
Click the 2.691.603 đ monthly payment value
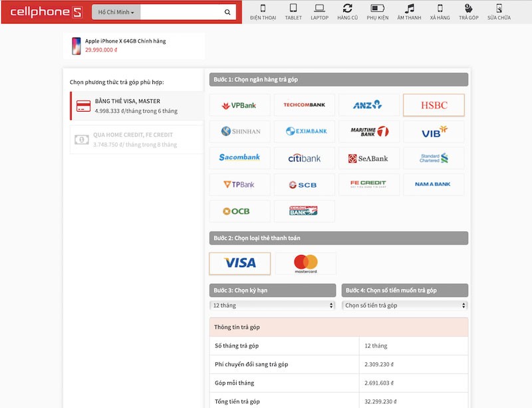379,383
